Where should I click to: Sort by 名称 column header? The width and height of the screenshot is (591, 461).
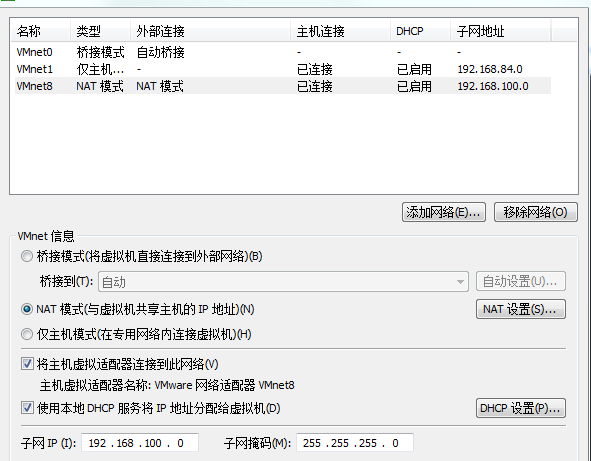pos(40,31)
